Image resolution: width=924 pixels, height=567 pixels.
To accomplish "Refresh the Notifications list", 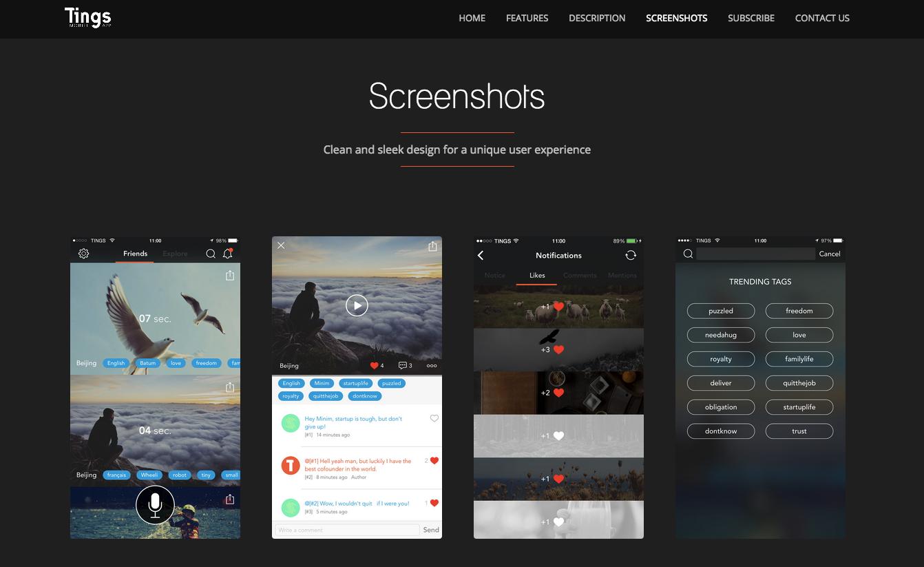I will click(x=631, y=255).
